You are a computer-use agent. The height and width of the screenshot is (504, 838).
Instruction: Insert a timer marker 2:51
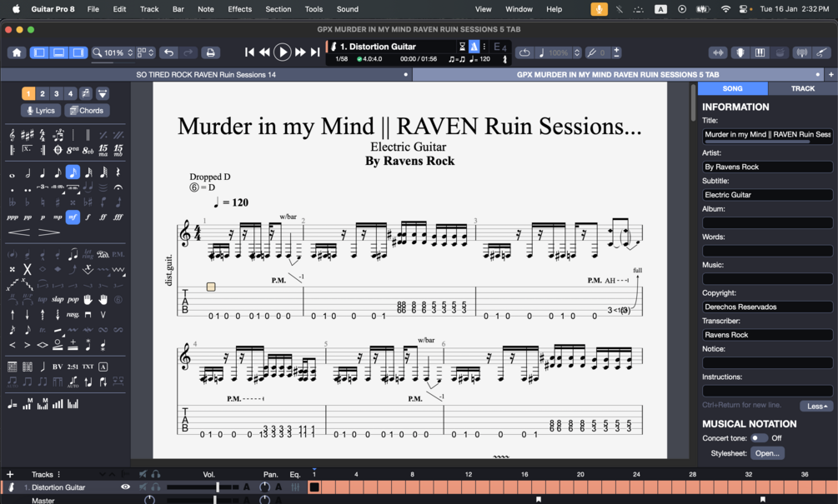73,367
